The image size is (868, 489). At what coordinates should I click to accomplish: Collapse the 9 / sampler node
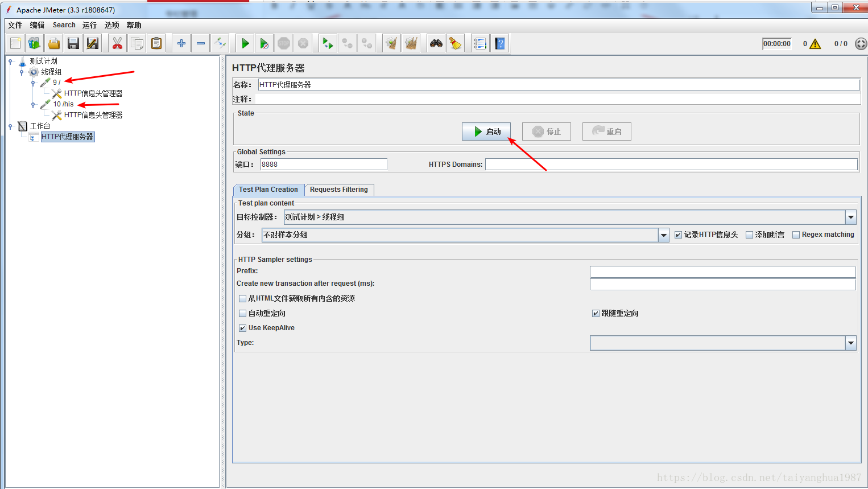33,83
